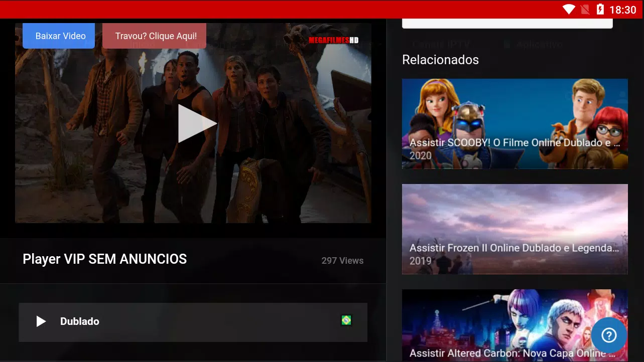Click the play icon beside Dublado
This screenshot has width=644, height=362.
click(41, 321)
